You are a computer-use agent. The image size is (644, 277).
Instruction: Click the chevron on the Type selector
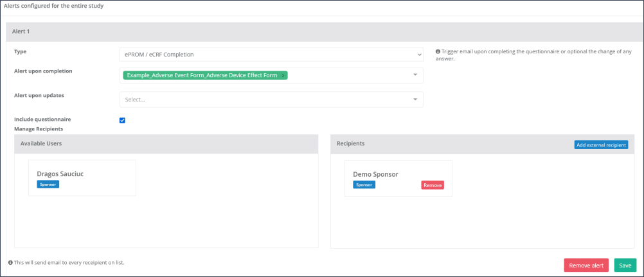click(x=418, y=55)
